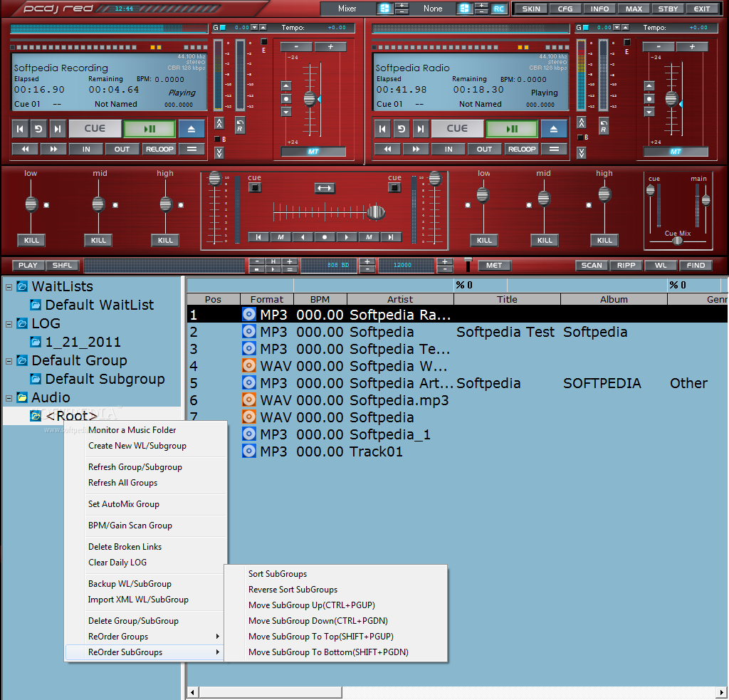Click the right deck RELOOP button
Screen dimensions: 729x700
tap(522, 149)
